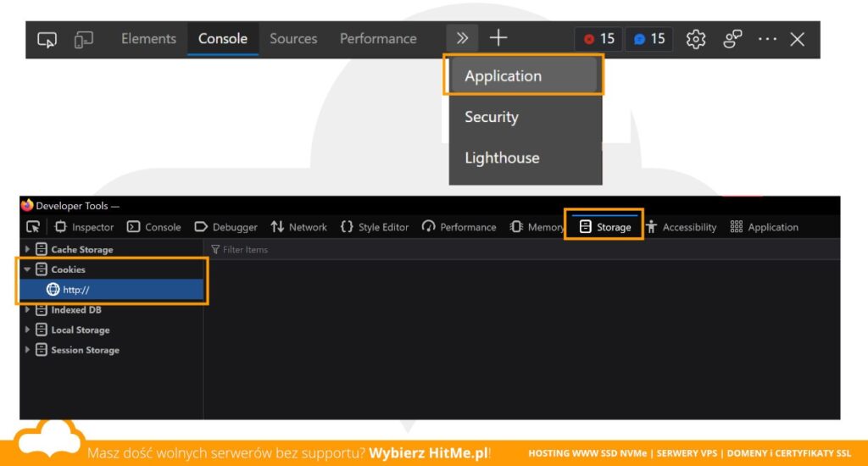Expand the Cache Storage tree arrow

(x=27, y=249)
